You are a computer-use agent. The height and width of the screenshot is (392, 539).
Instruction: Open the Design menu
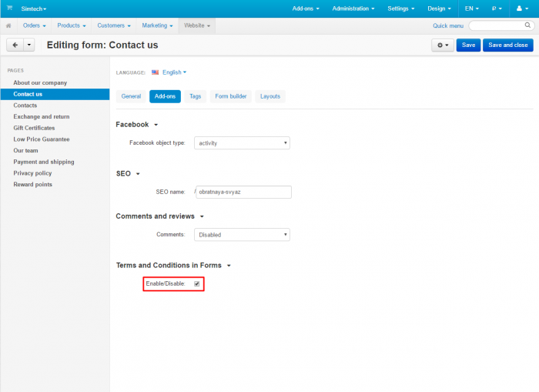pos(439,8)
